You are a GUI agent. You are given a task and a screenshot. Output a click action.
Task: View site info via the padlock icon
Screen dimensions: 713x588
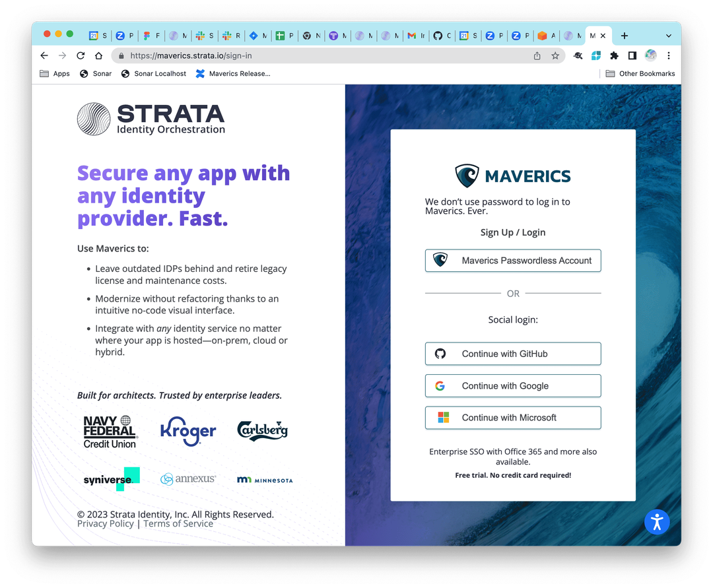pos(121,55)
